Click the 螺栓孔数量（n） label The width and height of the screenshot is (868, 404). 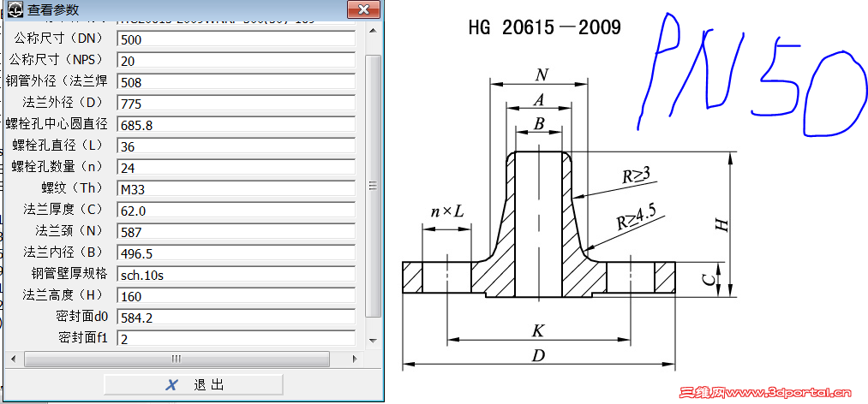[57, 167]
